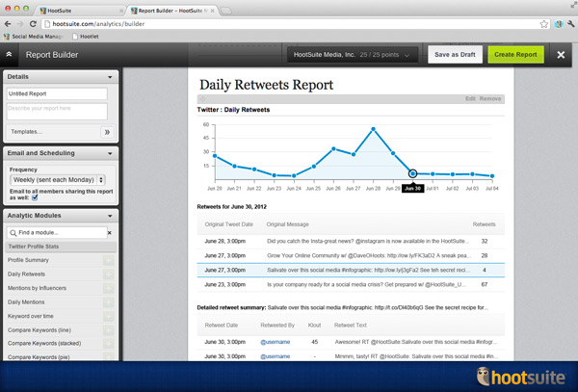Bookmark page with the star icon

(x=543, y=24)
